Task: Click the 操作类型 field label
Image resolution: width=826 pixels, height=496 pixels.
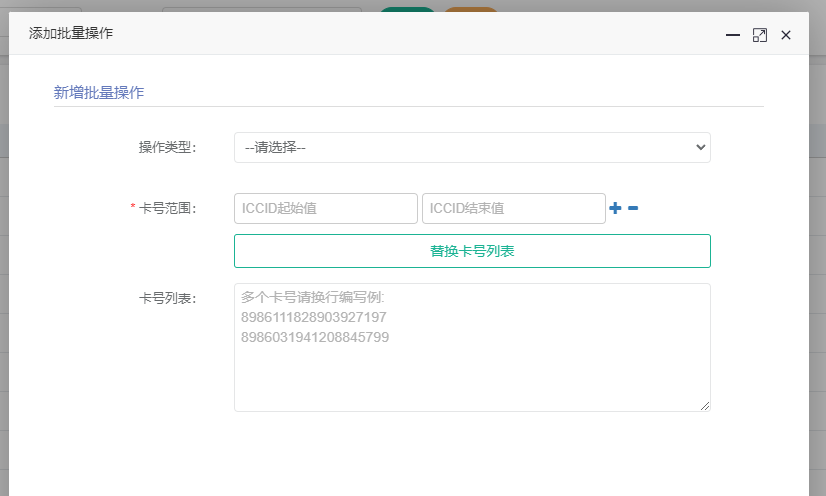Action: coord(168,147)
